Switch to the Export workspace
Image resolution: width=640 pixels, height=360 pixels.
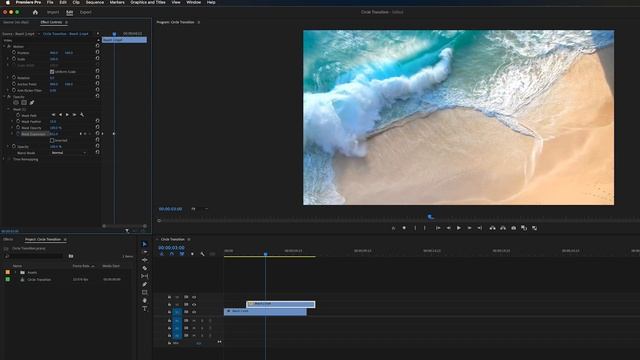(x=86, y=12)
